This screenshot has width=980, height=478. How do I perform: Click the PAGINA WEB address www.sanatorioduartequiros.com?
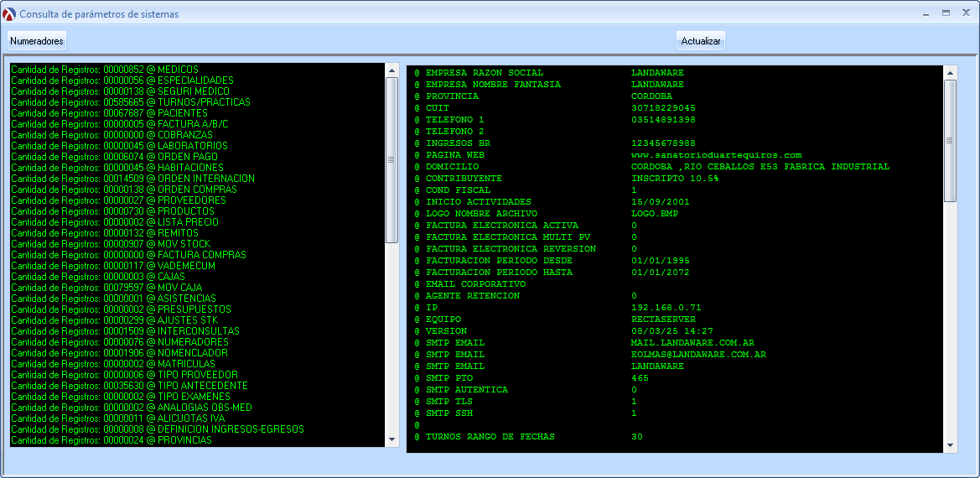[716, 155]
